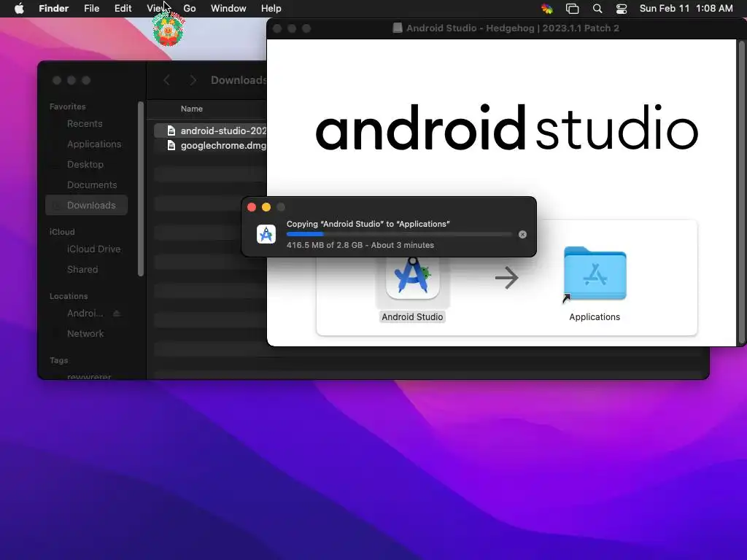Click the date and time in menu bar
The height and width of the screenshot is (560, 747).
[x=686, y=9]
